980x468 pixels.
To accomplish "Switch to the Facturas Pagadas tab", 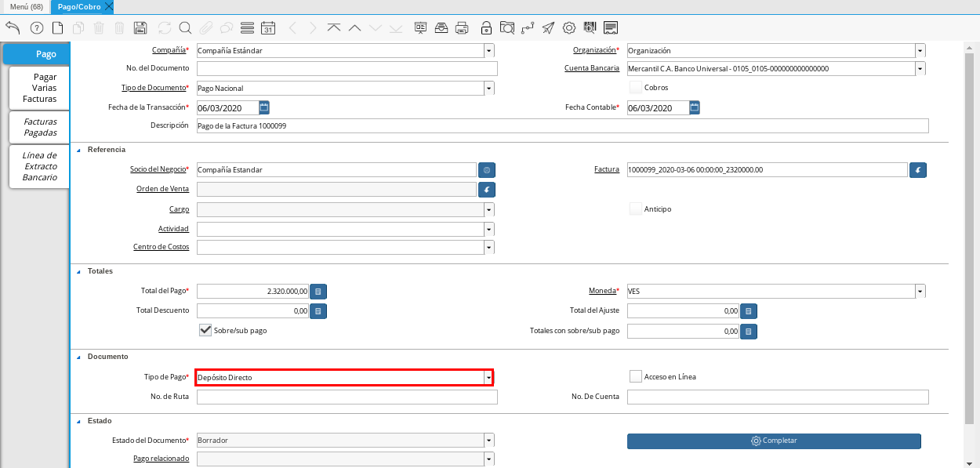I will (40, 127).
